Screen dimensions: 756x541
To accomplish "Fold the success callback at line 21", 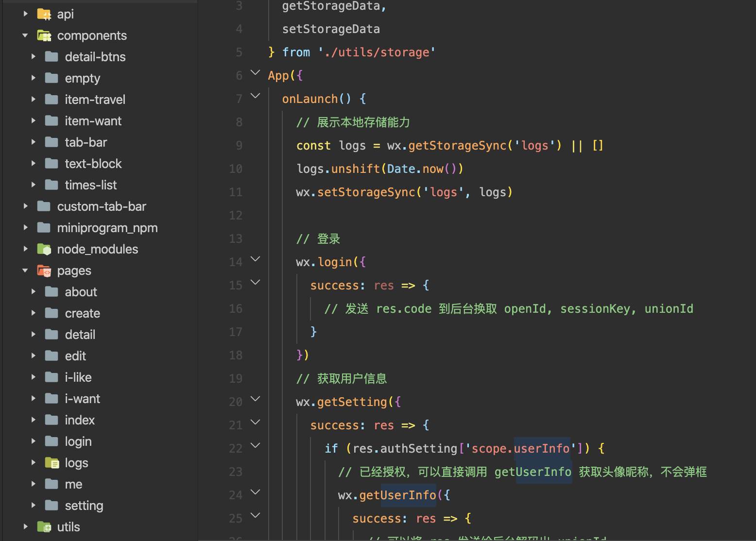I will (255, 423).
